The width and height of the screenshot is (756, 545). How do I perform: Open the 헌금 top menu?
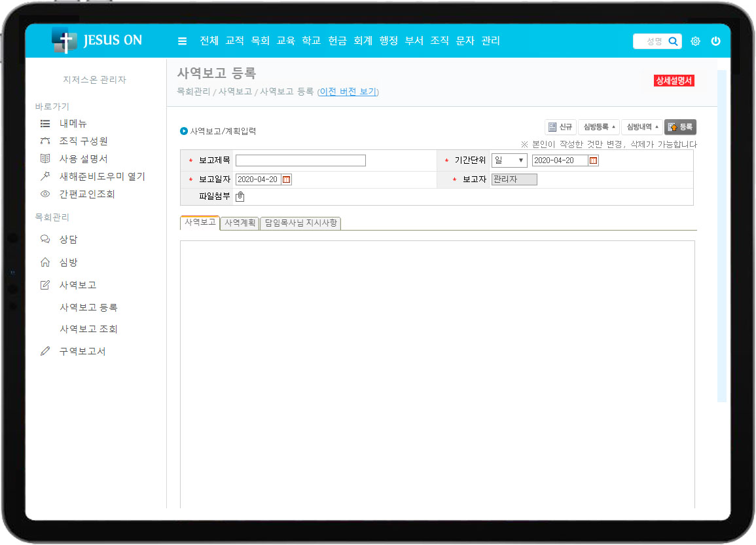[x=337, y=41]
